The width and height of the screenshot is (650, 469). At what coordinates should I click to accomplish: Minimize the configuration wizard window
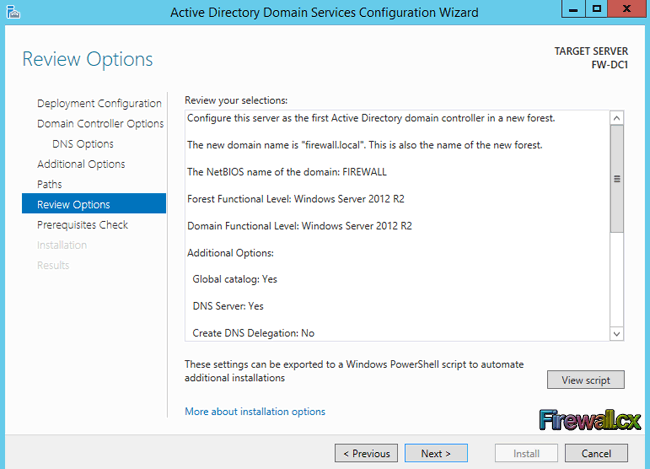(x=573, y=9)
